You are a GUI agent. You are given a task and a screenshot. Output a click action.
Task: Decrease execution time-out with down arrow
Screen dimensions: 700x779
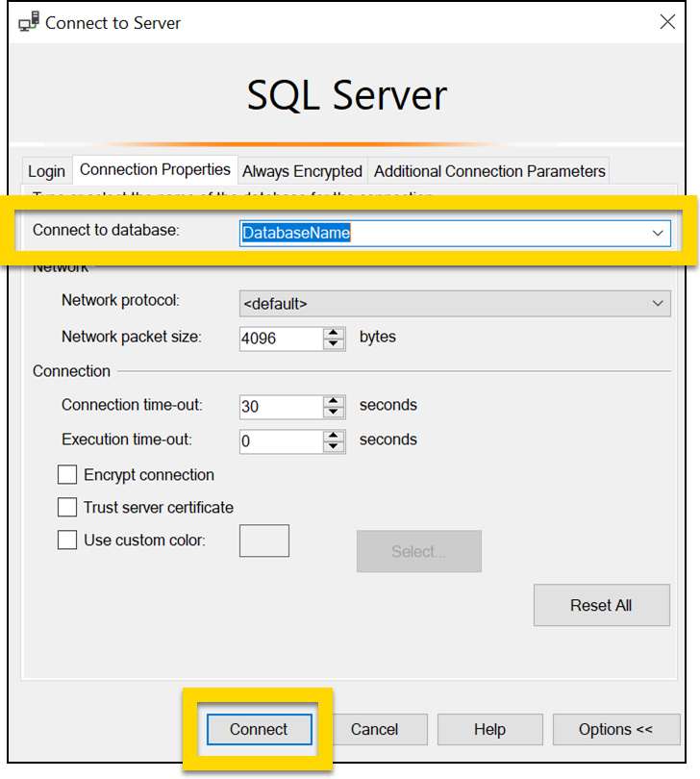[334, 446]
